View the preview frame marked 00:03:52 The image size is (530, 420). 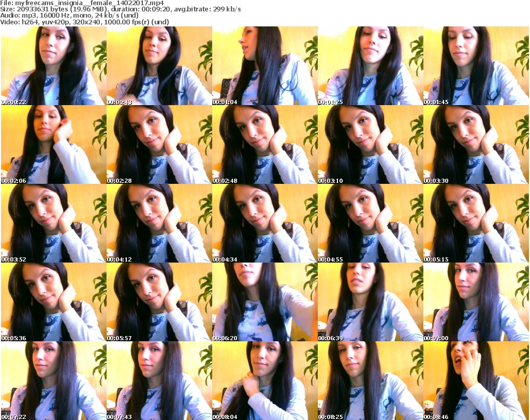tap(53, 223)
